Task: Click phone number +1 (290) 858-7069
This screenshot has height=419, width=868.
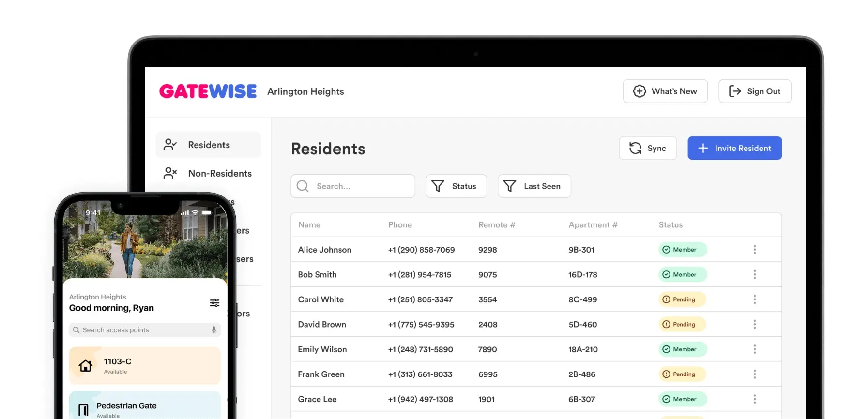Action: click(x=421, y=250)
